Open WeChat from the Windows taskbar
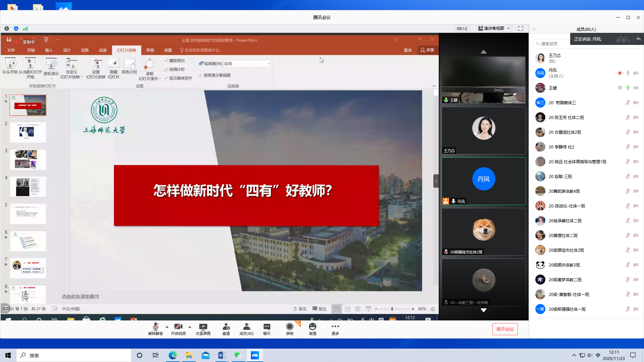 (x=238, y=355)
